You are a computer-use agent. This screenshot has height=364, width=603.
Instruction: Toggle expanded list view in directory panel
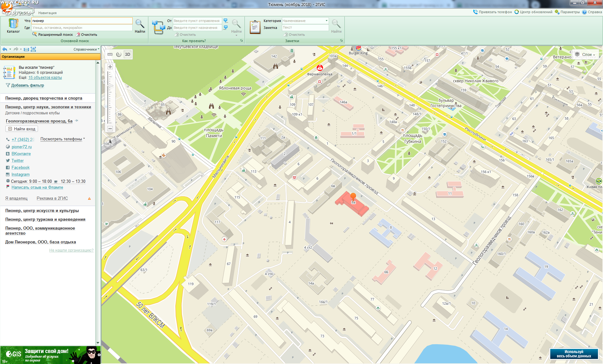coord(33,49)
